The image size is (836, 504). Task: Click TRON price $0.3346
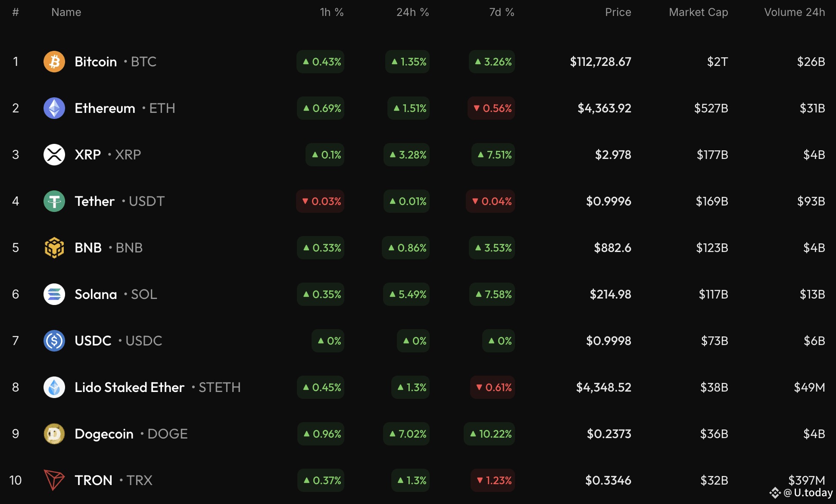coord(608,480)
